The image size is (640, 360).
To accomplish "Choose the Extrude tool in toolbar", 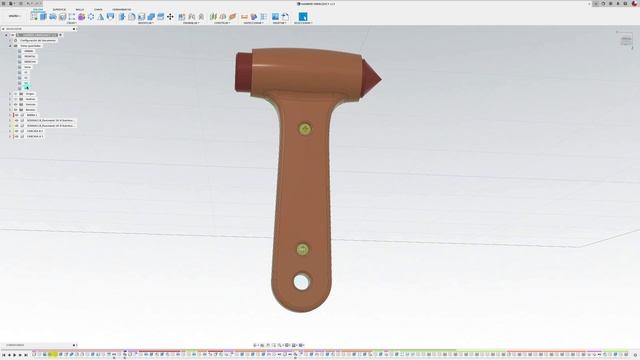I will tap(43, 17).
